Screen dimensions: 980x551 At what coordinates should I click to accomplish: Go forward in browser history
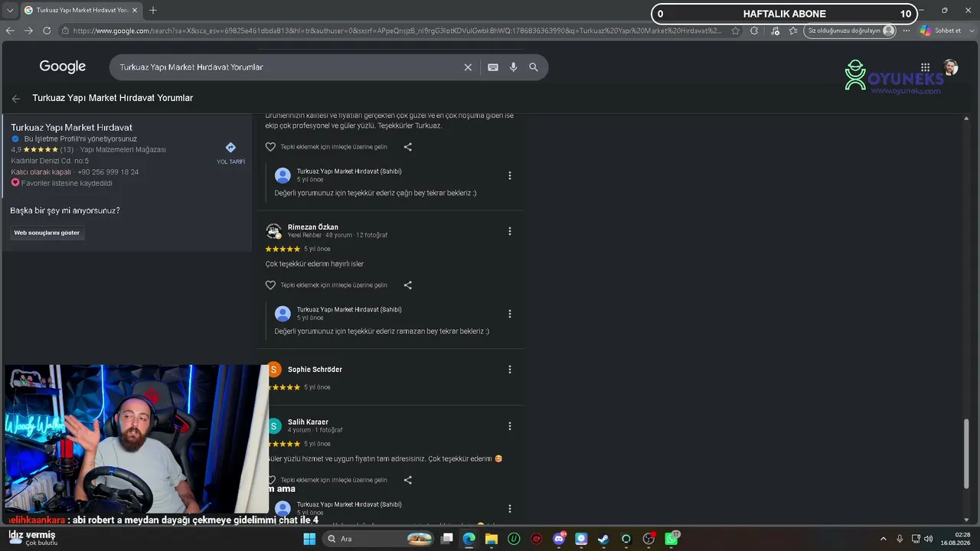coord(28,31)
